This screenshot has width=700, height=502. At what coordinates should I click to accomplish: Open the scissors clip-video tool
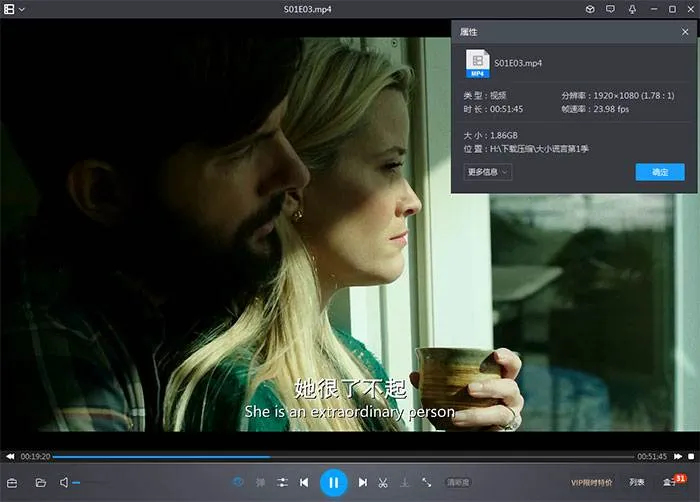(x=383, y=482)
